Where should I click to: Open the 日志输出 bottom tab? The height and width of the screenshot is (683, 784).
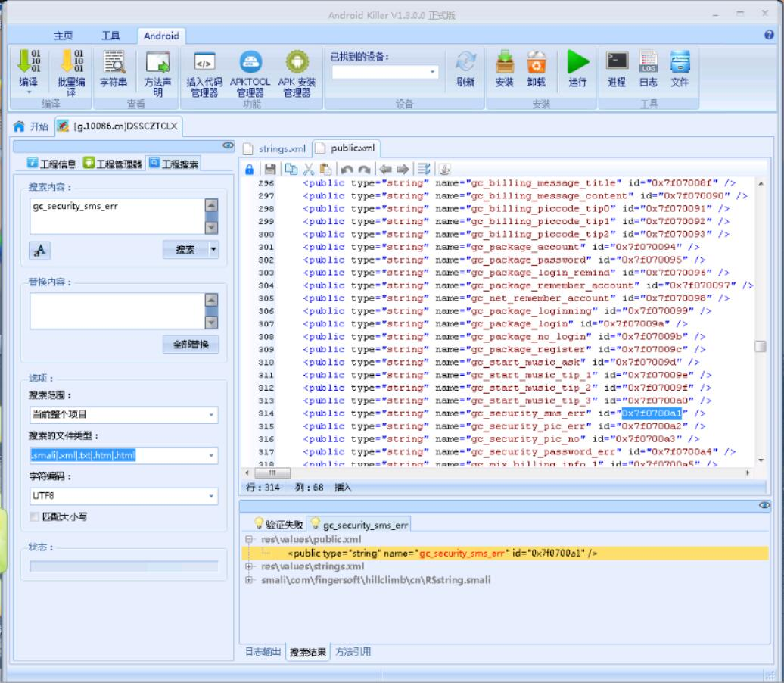pos(263,651)
